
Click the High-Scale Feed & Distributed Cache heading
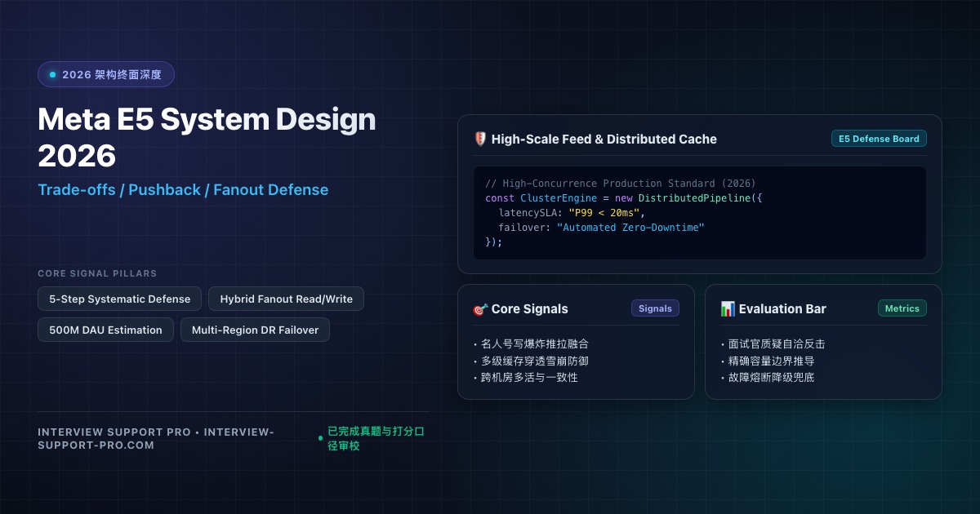[x=604, y=139]
